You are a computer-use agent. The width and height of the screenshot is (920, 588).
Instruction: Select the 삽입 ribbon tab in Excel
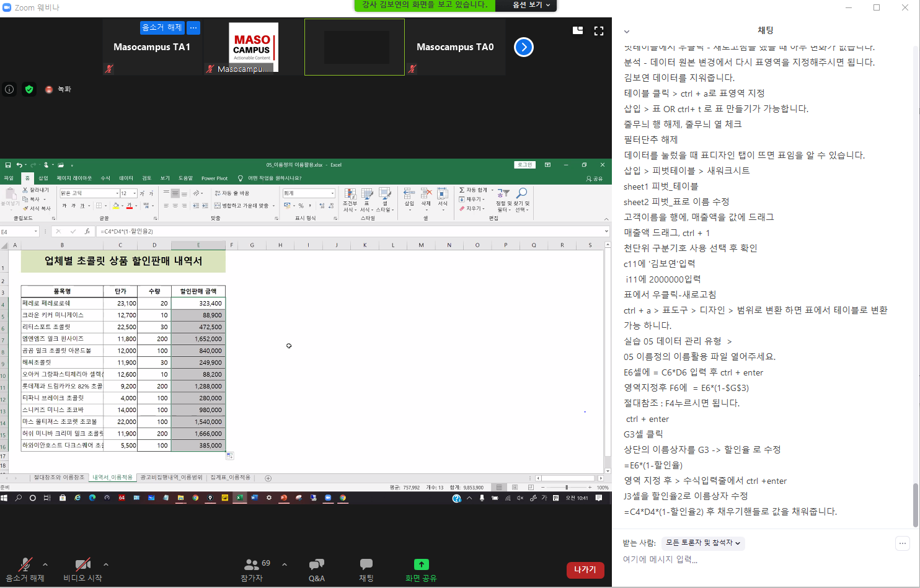(43, 178)
